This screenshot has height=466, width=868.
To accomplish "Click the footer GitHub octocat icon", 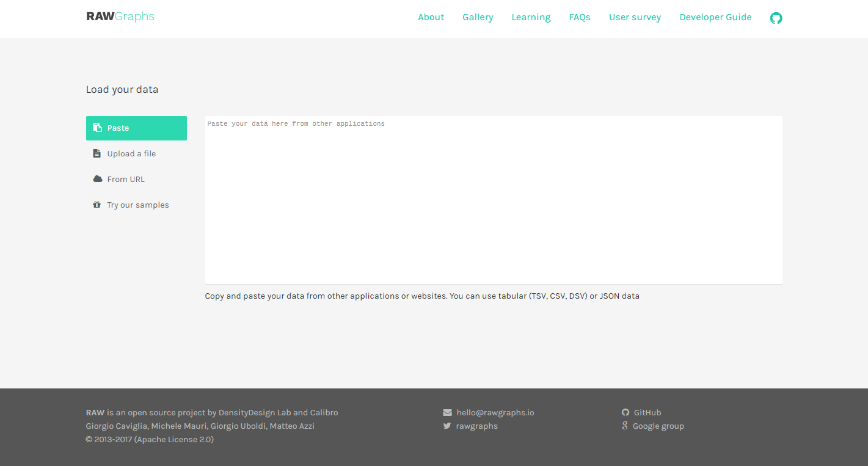I will point(625,412).
